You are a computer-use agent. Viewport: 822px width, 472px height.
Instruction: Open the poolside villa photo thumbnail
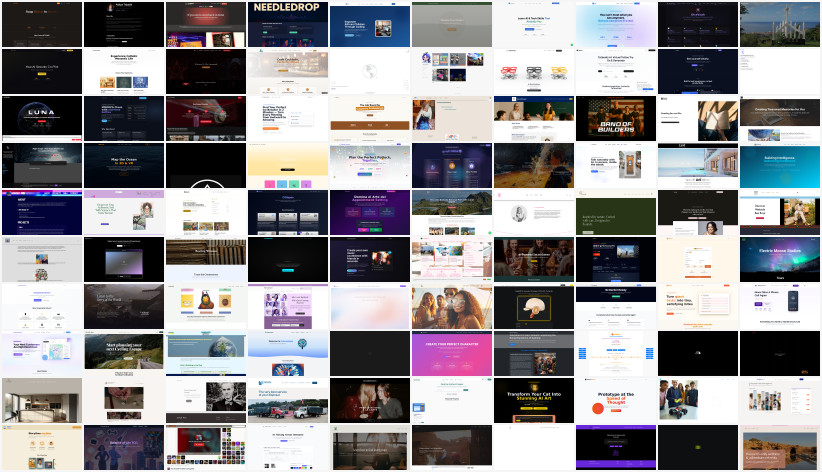click(698, 165)
